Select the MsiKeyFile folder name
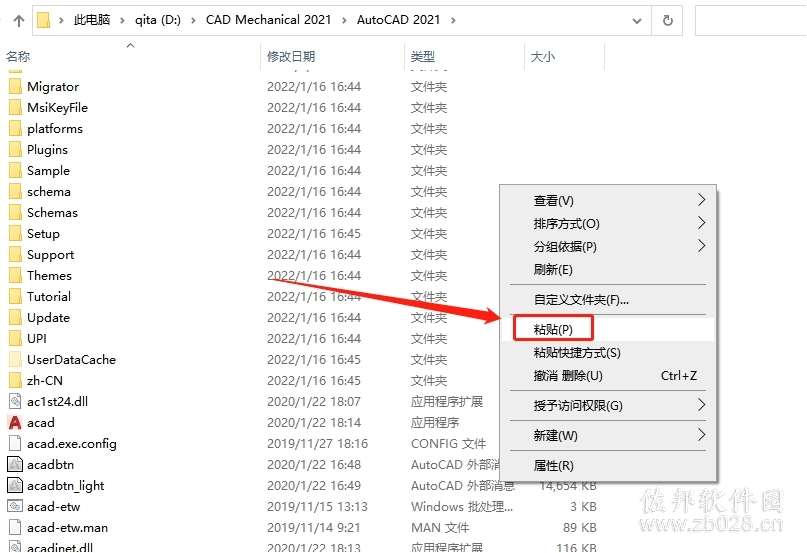 click(x=57, y=108)
